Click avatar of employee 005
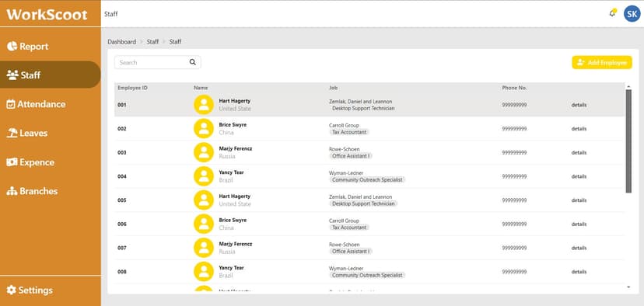 tap(204, 200)
